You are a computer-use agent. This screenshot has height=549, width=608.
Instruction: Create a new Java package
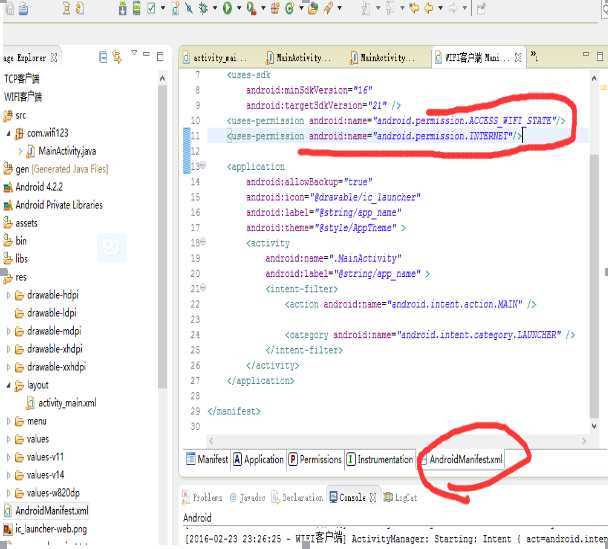pyautogui.click(x=275, y=8)
